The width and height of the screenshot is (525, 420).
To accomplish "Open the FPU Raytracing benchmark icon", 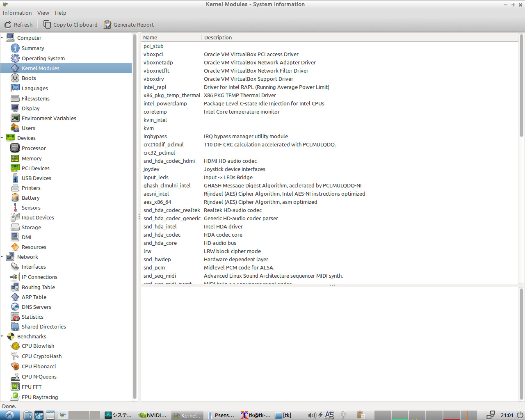I will click(x=15, y=397).
